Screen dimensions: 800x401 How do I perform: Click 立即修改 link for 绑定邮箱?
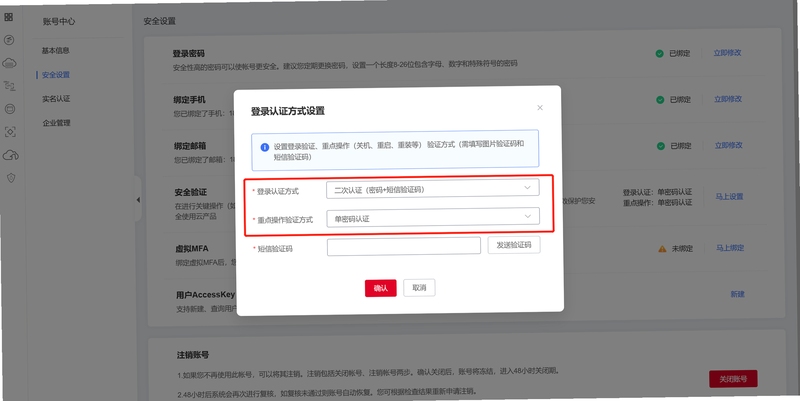728,145
